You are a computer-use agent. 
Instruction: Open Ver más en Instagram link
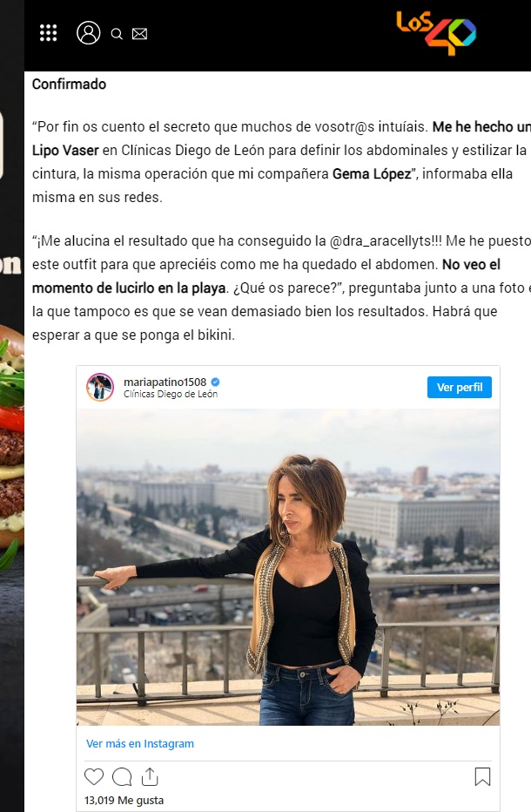click(x=140, y=744)
